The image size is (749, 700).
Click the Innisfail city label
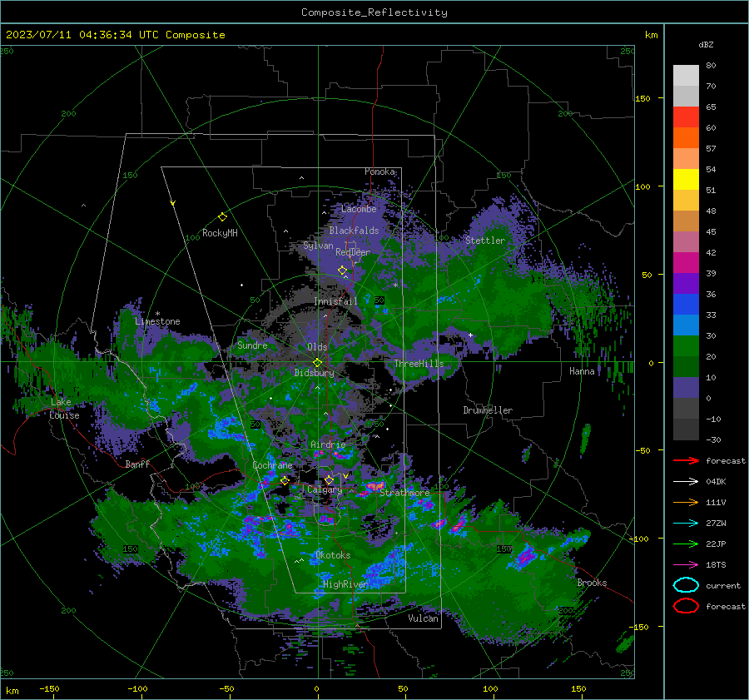336,301
